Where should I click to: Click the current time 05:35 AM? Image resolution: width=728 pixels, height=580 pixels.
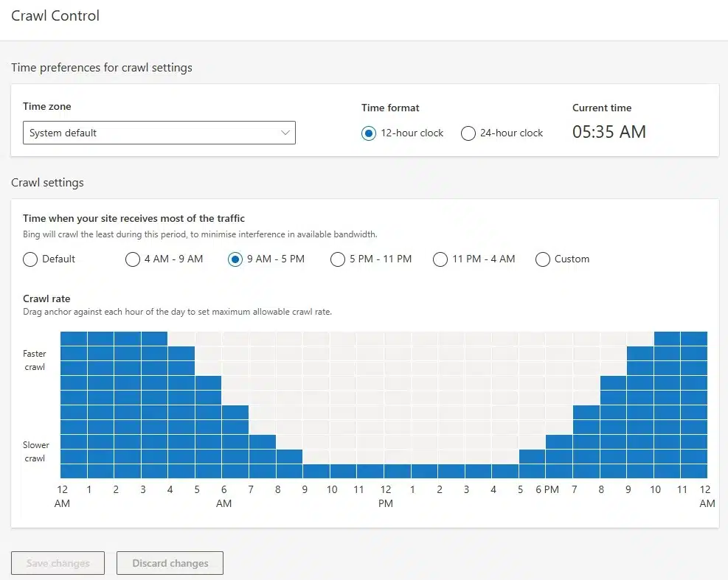[609, 132]
